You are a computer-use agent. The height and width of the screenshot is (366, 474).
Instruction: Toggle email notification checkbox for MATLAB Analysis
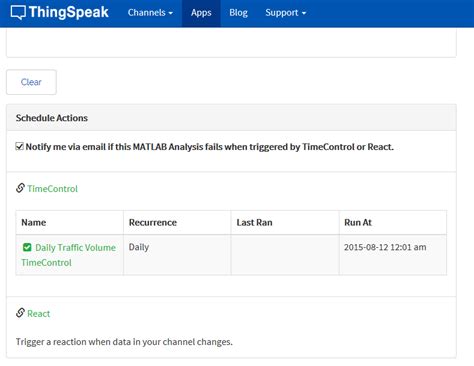click(x=19, y=146)
